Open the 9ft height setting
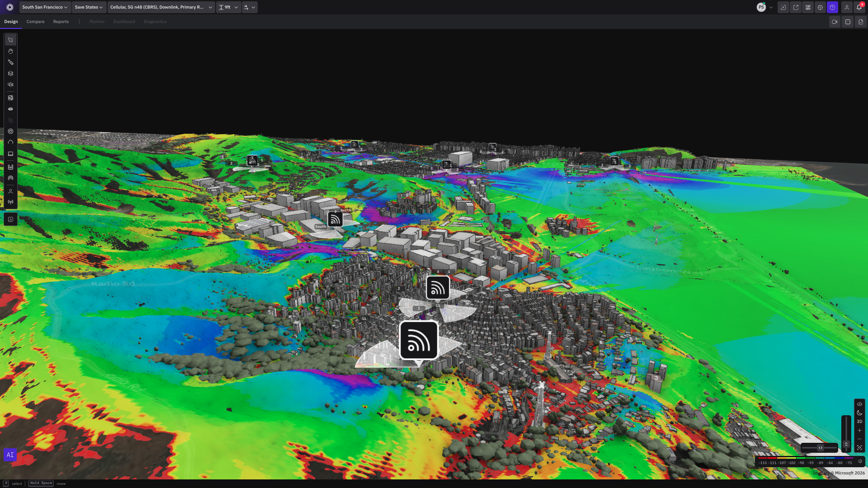The height and width of the screenshot is (488, 868). pyautogui.click(x=228, y=7)
